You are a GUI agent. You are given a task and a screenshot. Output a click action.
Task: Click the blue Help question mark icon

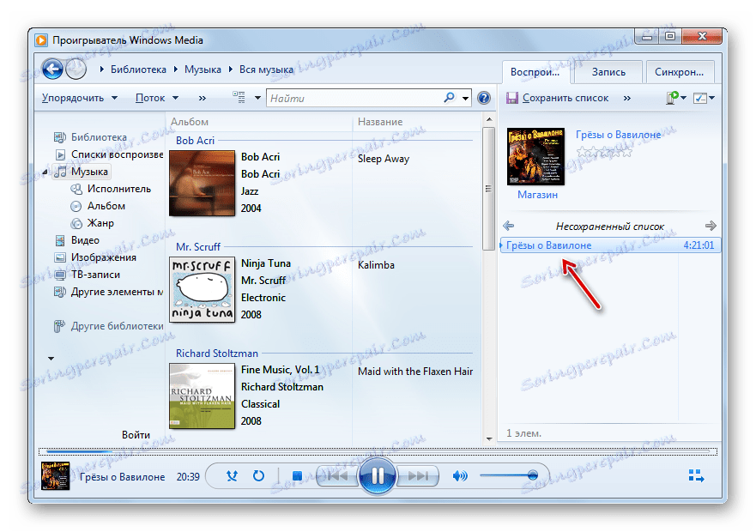[x=484, y=98]
